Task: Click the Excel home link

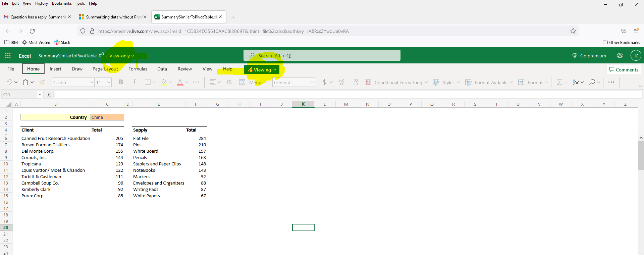Action: click(x=25, y=56)
